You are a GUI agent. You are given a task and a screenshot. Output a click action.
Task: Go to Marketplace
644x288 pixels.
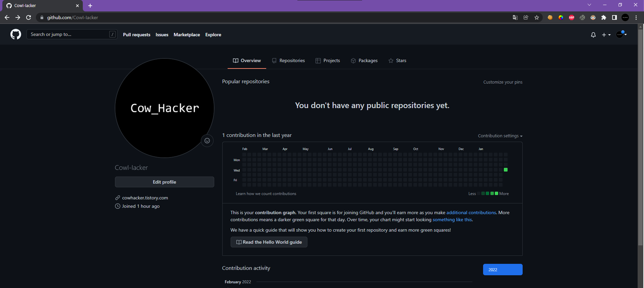187,35
